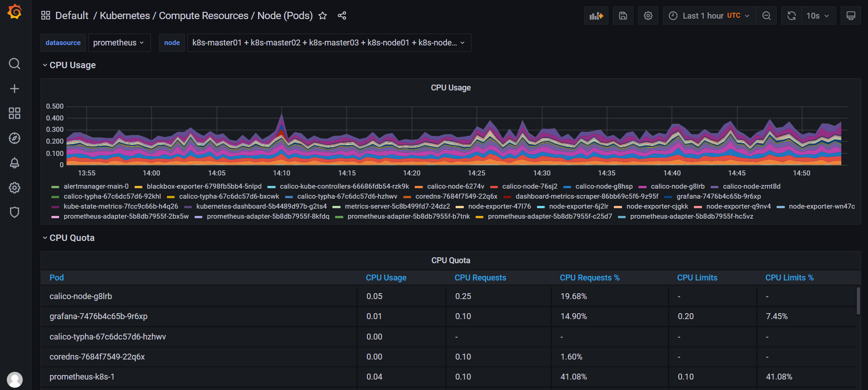Sort table by Pod column
This screenshot has width=868, height=390.
pos(56,278)
